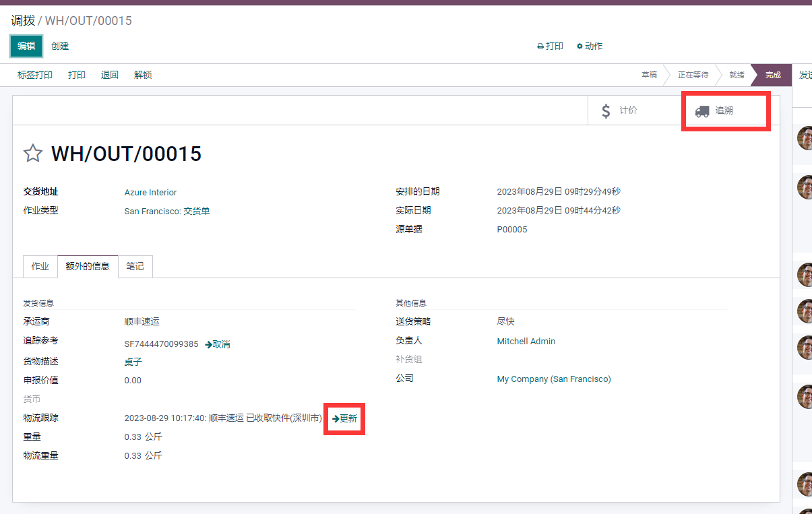
Task: Open the 计价 dollar sign button
Action: [637, 110]
